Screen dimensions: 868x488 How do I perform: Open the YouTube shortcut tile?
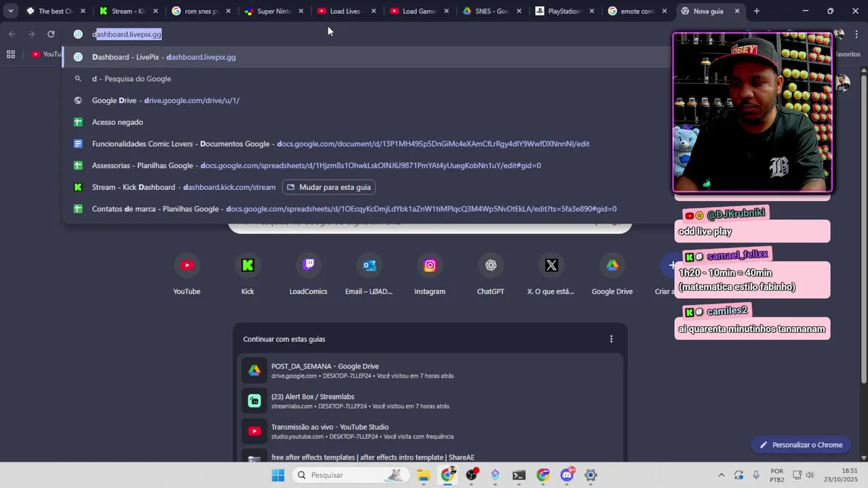click(186, 274)
